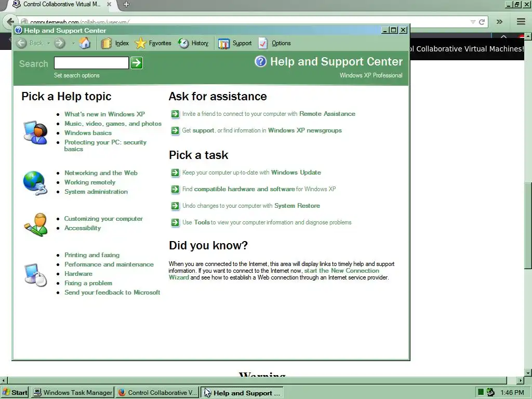Go back using the Back arrow
Screen dimensions: 532x399
coord(22,43)
